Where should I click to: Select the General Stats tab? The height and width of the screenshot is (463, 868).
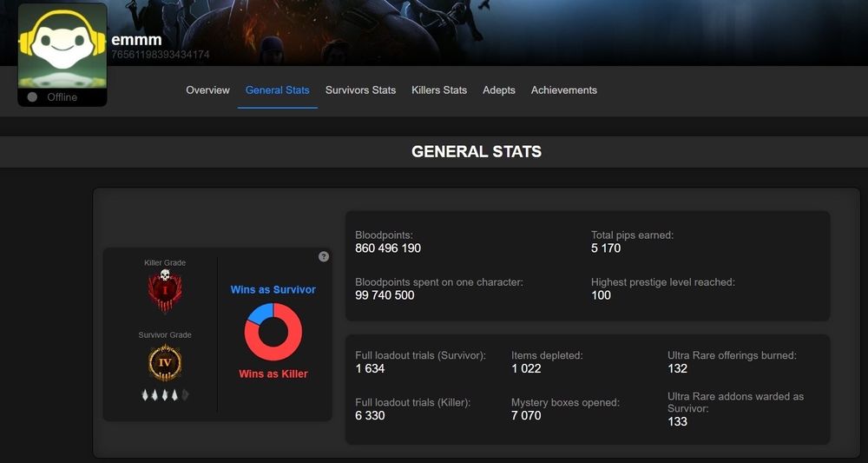tap(278, 90)
